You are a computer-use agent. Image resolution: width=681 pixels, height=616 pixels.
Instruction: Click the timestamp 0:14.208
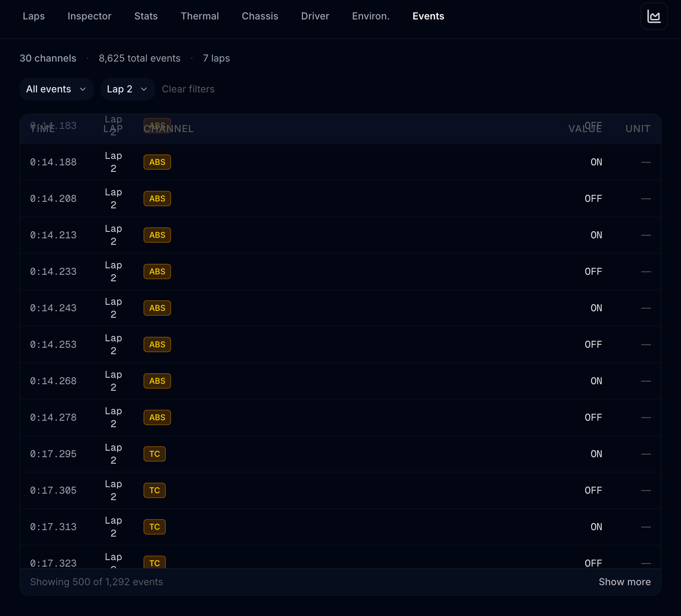(x=53, y=199)
